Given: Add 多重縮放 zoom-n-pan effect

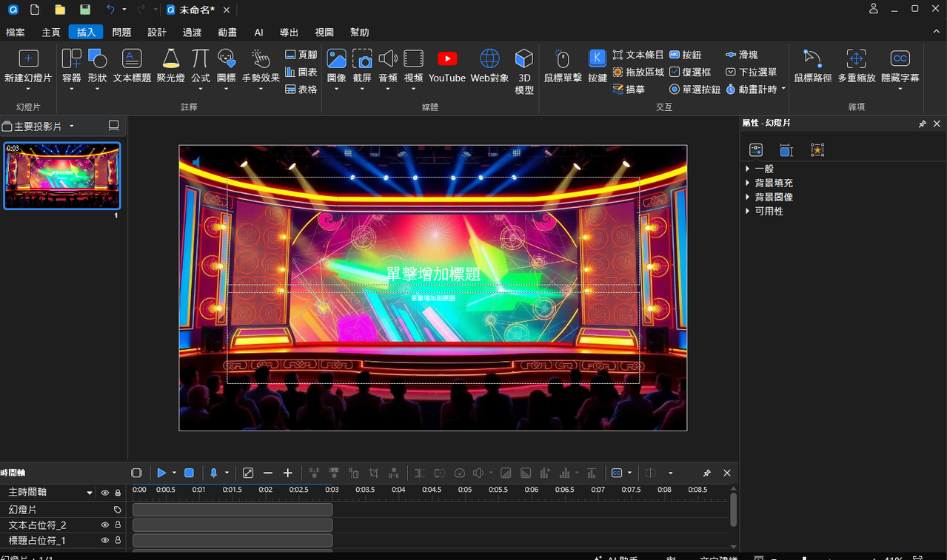Looking at the screenshot, I should (857, 66).
